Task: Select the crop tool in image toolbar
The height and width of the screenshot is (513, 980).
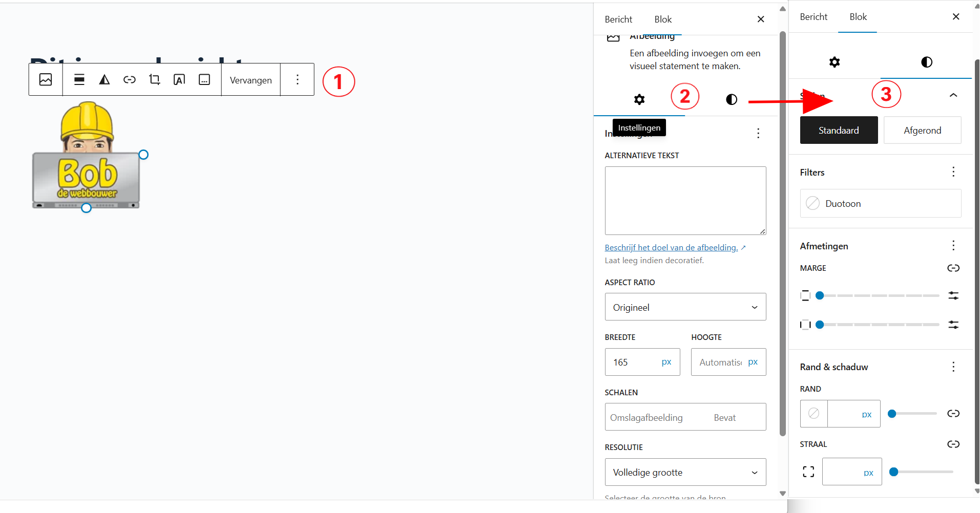Action: pyautogui.click(x=154, y=80)
